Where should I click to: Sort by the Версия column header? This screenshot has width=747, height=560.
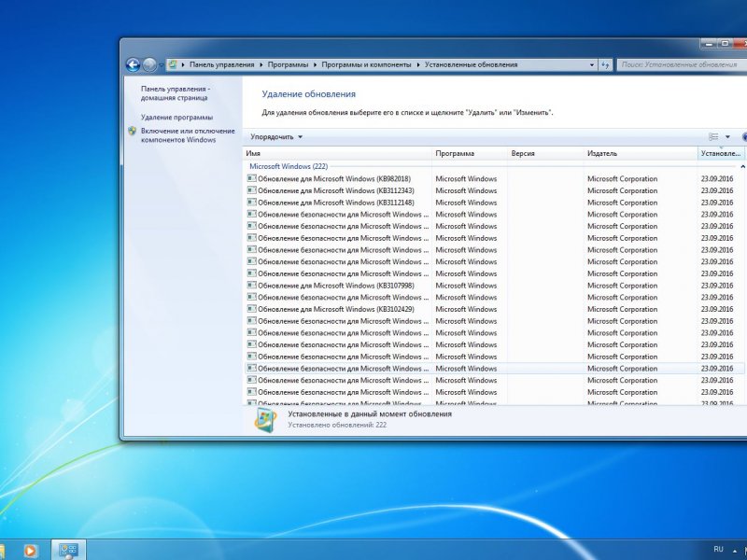pos(546,153)
